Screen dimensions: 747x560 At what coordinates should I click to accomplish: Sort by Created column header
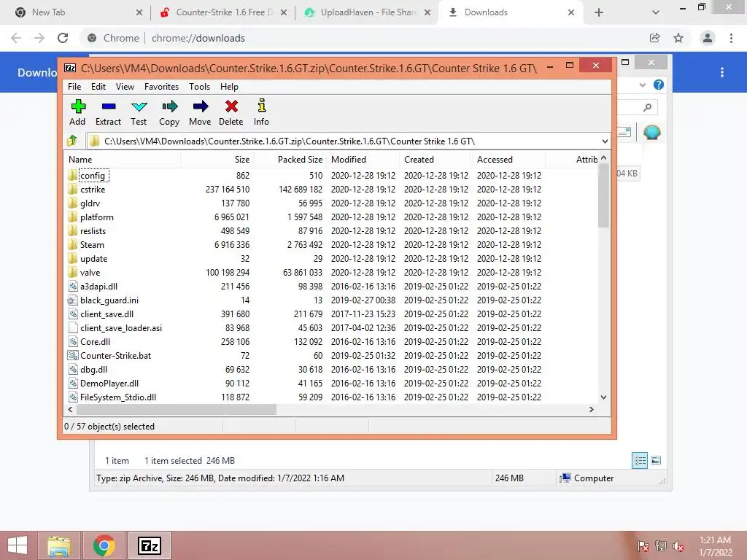[x=436, y=160]
